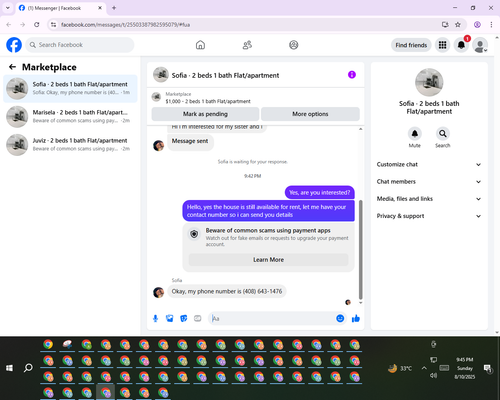Screen dimensions: 500x400
Task: Click the chat messages vertical scrollbar
Action: tap(360, 249)
